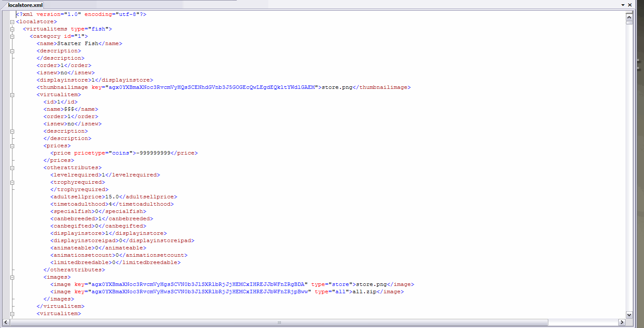
Task: Click the closing prices tag
Action: click(x=59, y=160)
